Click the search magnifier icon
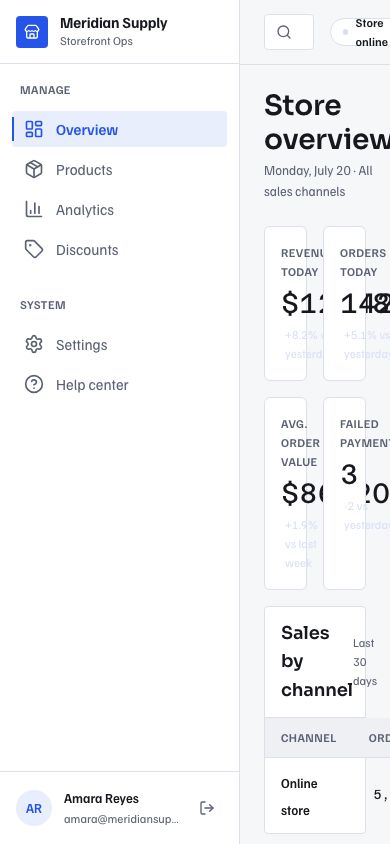Viewport: 390px width, 844px height. coord(284,32)
